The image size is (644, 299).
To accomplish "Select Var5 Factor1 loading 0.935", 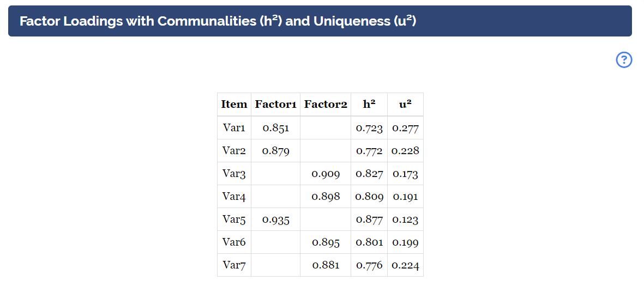I will coord(275,220).
